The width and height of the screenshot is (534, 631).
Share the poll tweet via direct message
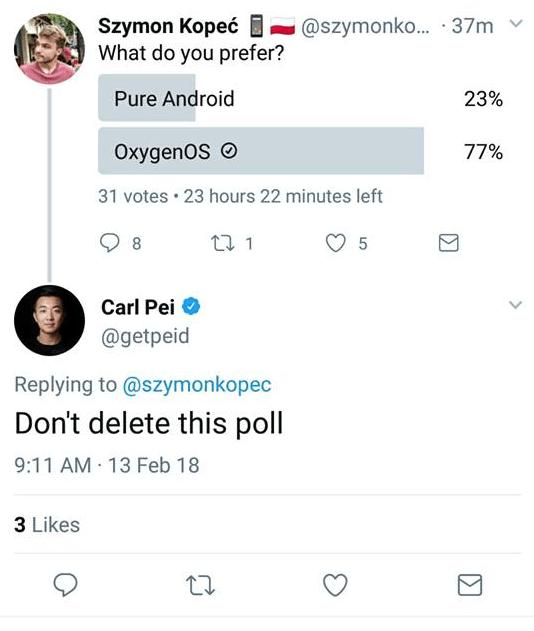[x=448, y=243]
